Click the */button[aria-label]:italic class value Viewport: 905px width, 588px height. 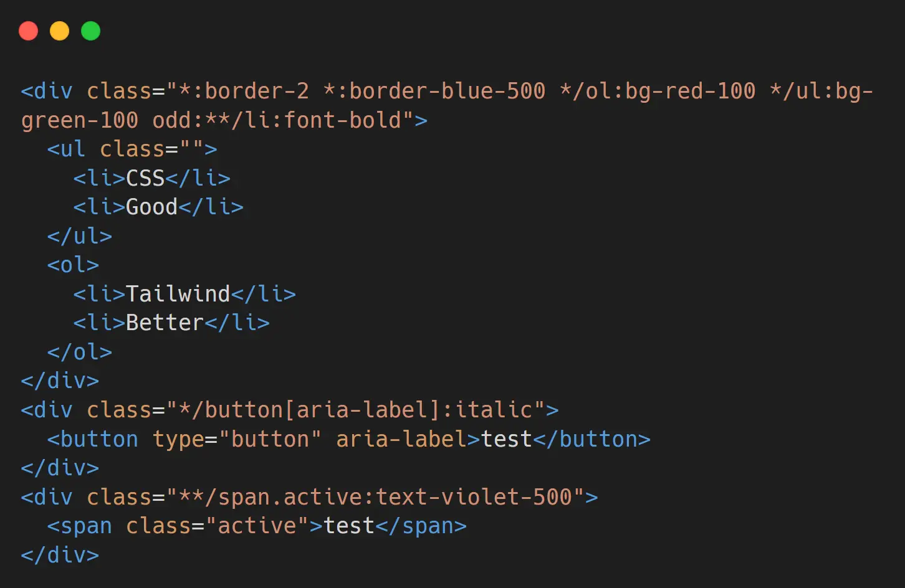click(356, 410)
